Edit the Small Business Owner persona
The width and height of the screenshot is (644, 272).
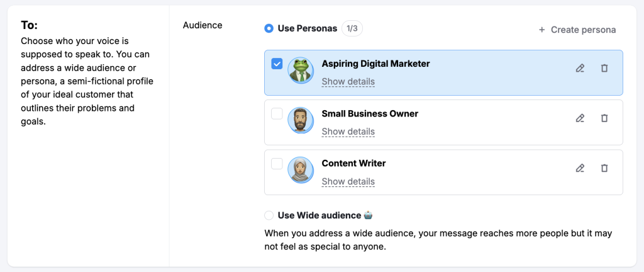[579, 118]
